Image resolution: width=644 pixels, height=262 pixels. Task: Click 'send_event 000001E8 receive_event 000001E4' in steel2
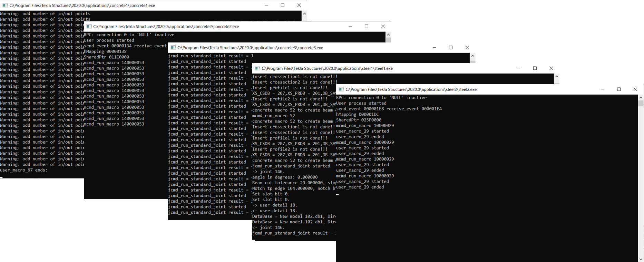coord(389,109)
